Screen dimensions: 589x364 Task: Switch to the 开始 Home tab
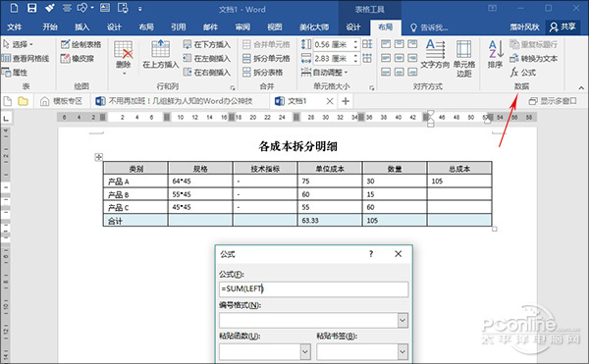point(50,26)
